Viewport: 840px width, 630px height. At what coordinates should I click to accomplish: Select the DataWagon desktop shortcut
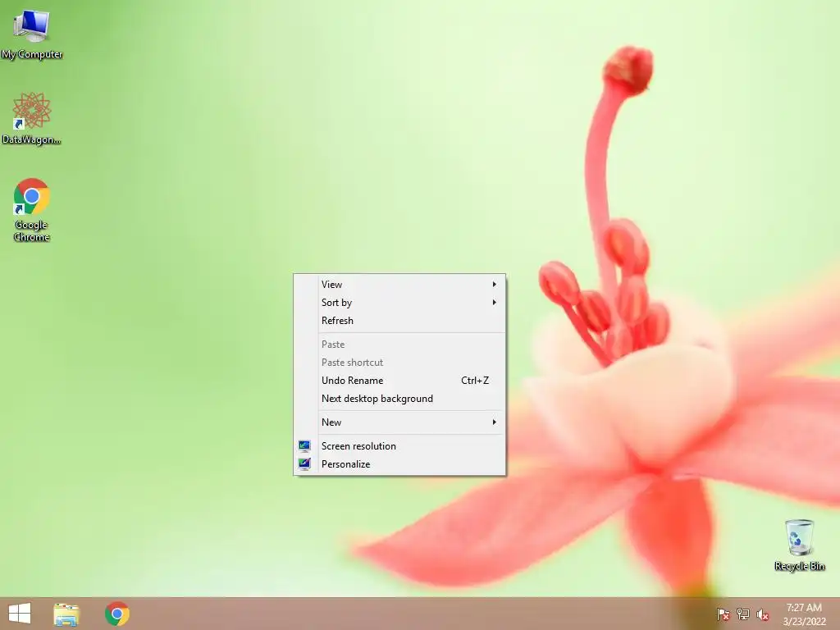[32, 119]
